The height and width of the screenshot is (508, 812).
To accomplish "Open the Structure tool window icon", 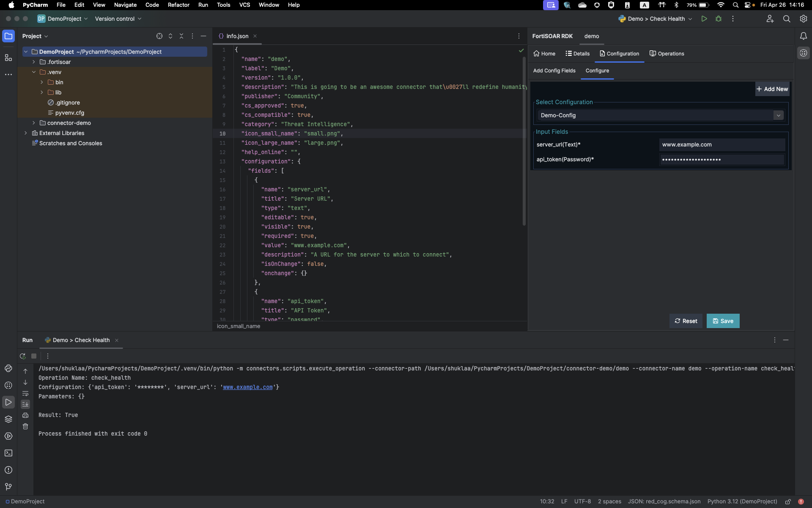I will pyautogui.click(x=8, y=58).
